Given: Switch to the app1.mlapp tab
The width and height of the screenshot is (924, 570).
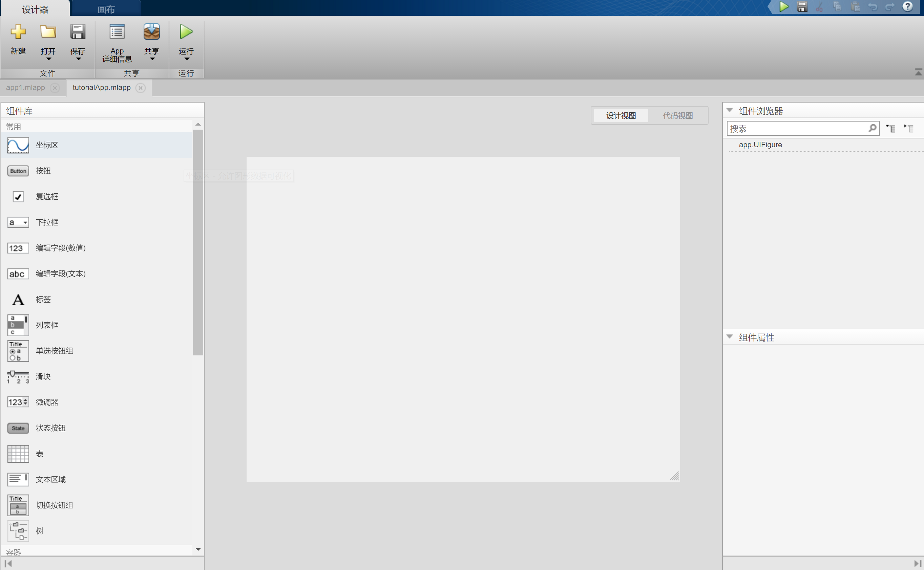Looking at the screenshot, I should (25, 87).
